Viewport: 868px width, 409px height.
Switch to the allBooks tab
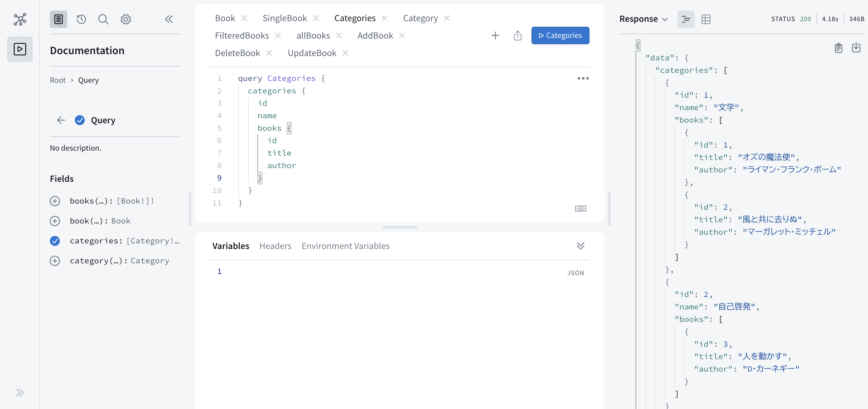coord(313,35)
